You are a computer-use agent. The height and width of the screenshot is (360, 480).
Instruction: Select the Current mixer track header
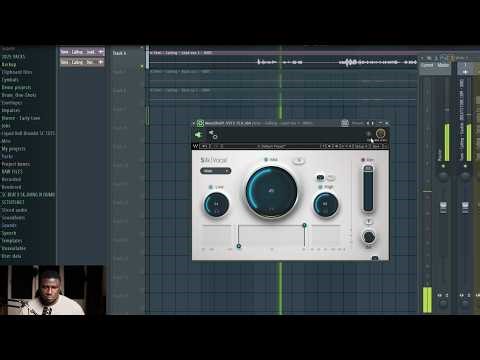point(427,65)
